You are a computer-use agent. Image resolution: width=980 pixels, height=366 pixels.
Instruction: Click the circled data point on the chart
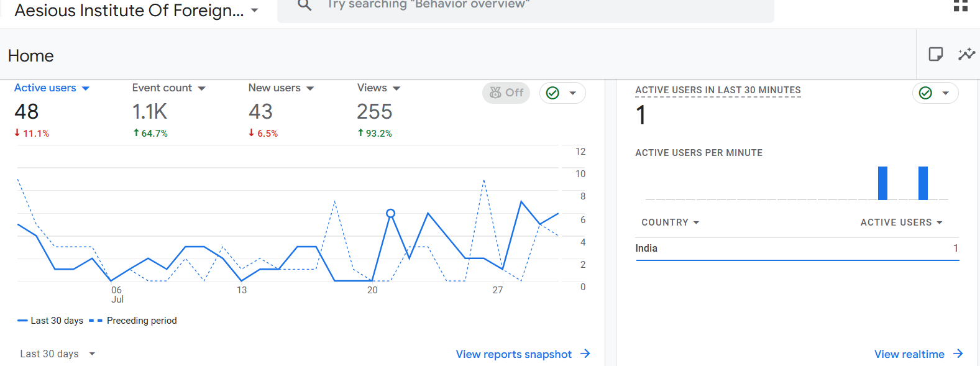click(390, 213)
